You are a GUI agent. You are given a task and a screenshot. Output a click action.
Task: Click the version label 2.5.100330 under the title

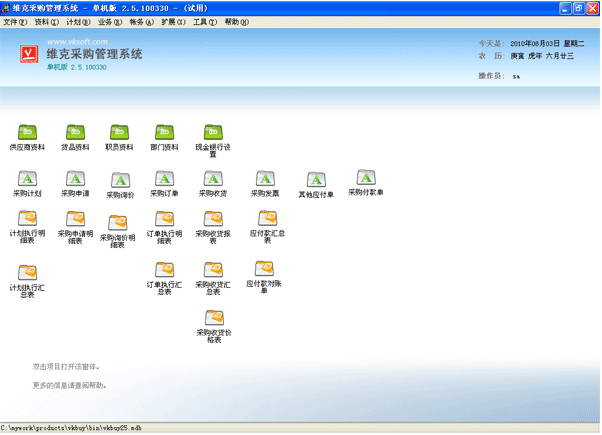click(x=88, y=67)
